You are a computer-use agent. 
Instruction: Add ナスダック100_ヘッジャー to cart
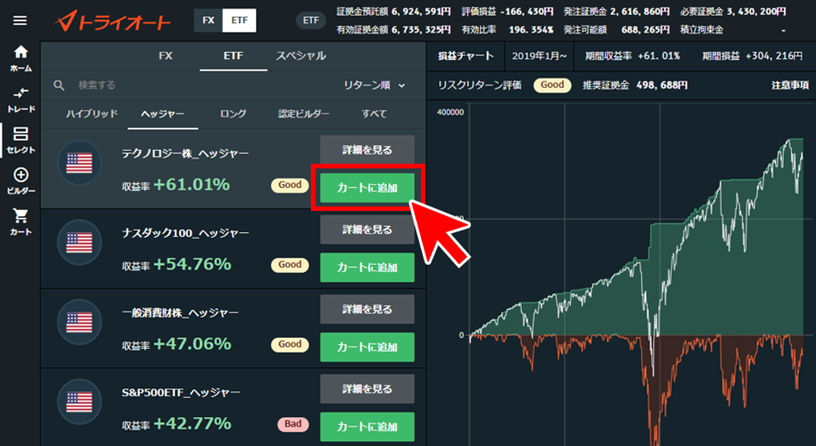(367, 267)
